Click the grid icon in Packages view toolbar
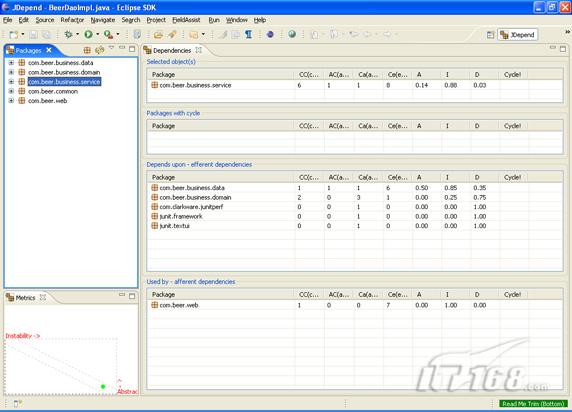Image resolution: width=572 pixels, height=412 pixels. click(x=87, y=50)
